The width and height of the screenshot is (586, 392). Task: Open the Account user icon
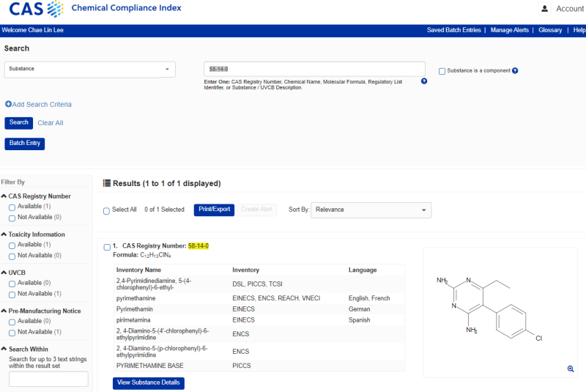coord(544,9)
